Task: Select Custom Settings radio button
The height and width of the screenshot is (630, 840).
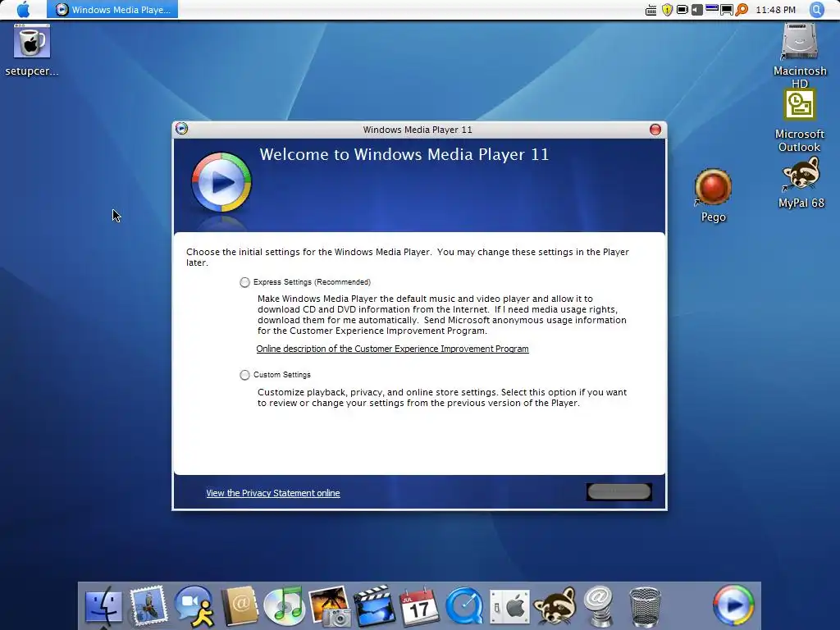Action: [x=244, y=375]
